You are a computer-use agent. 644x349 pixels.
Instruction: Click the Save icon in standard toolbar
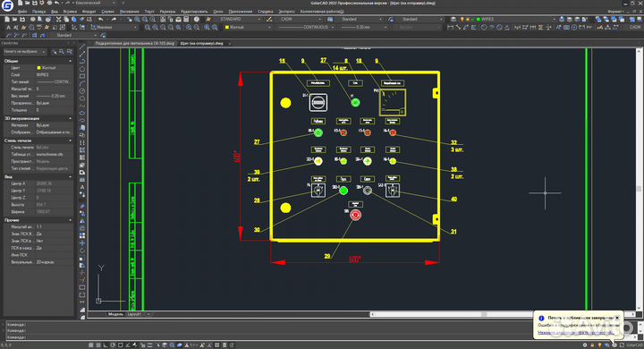22,20
